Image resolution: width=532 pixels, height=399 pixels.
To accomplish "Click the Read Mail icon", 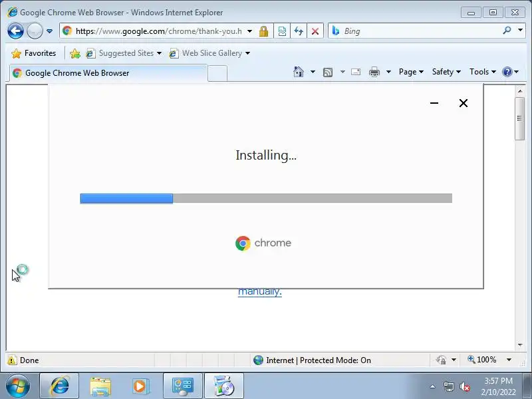I will pyautogui.click(x=356, y=72).
